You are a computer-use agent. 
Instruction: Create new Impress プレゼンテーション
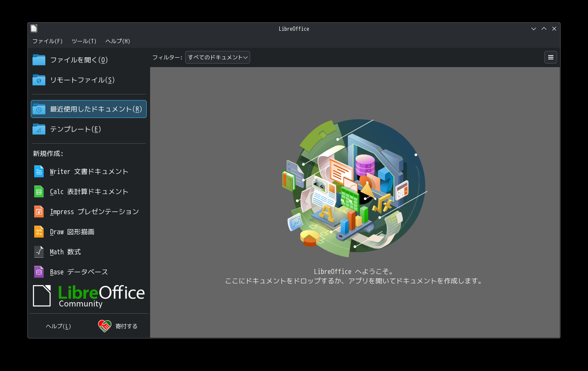coord(89,212)
